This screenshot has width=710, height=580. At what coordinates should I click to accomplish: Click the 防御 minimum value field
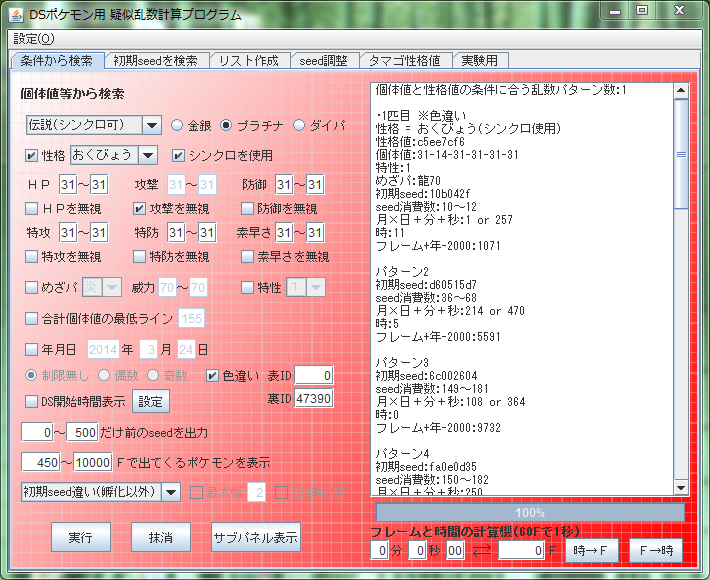pos(284,184)
